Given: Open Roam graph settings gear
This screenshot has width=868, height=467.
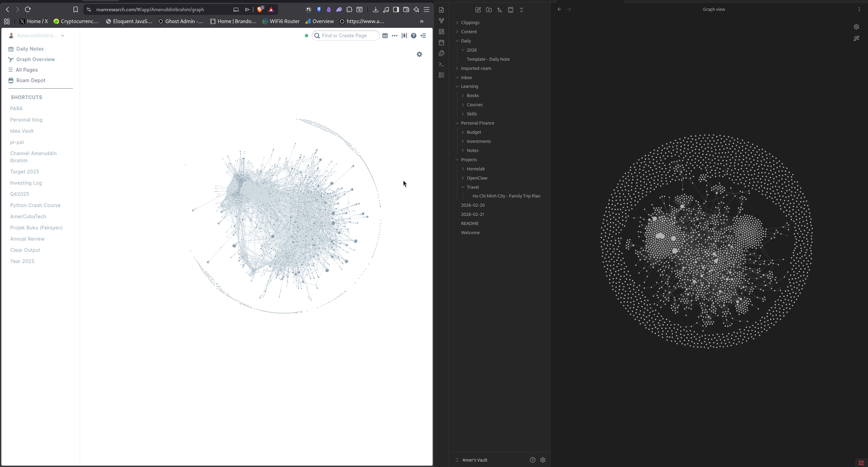Looking at the screenshot, I should 419,54.
